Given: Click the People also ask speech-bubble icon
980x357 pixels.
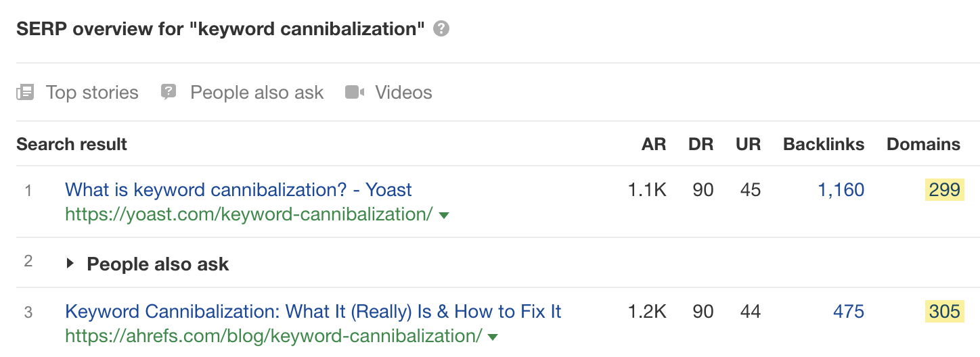Looking at the screenshot, I should pyautogui.click(x=169, y=93).
